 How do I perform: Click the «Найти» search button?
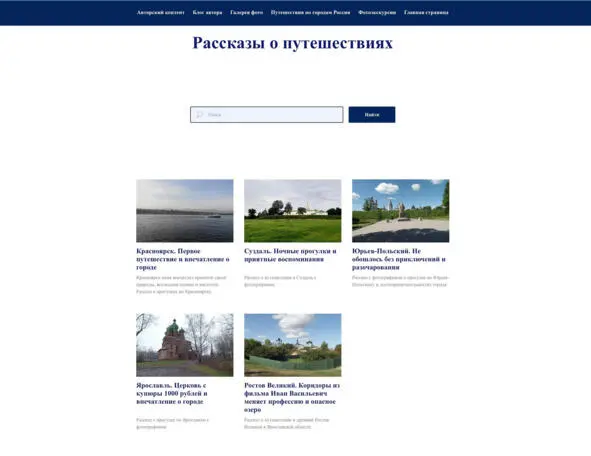tap(372, 115)
